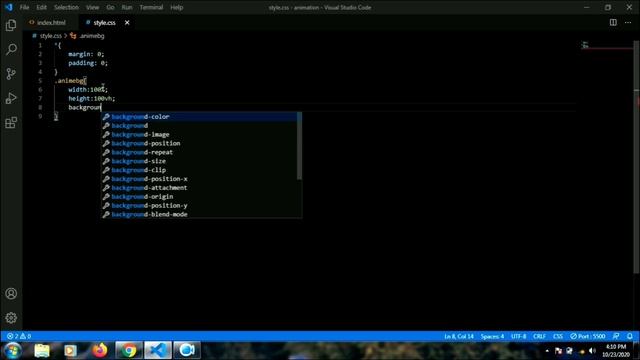Viewport: 640px width, 360px height.
Task: Open the Source Control view
Action: point(11,74)
